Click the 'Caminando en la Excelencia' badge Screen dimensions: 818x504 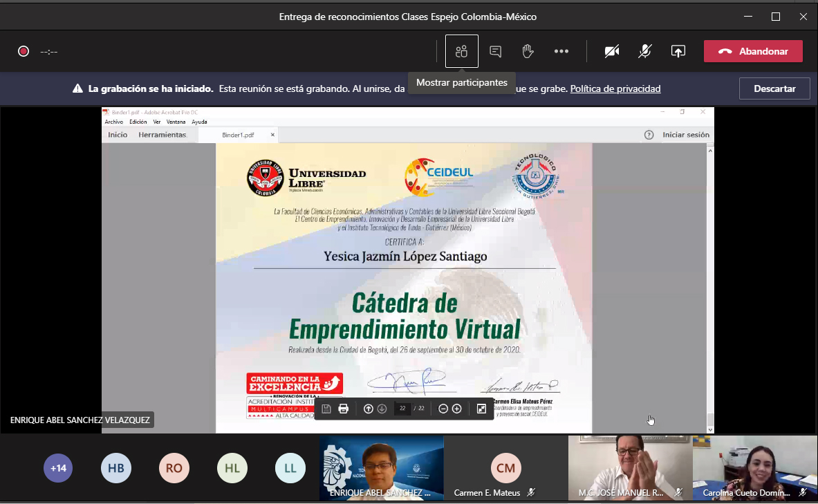click(x=295, y=384)
